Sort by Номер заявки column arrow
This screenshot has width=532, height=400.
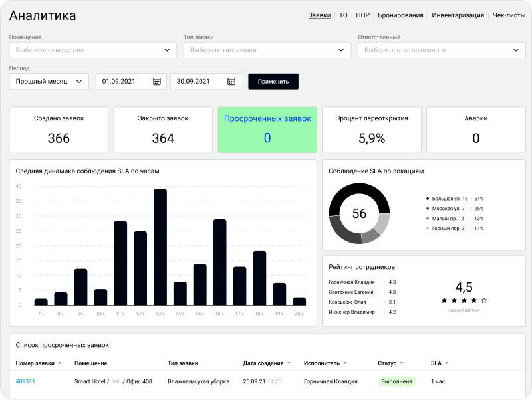tap(60, 363)
